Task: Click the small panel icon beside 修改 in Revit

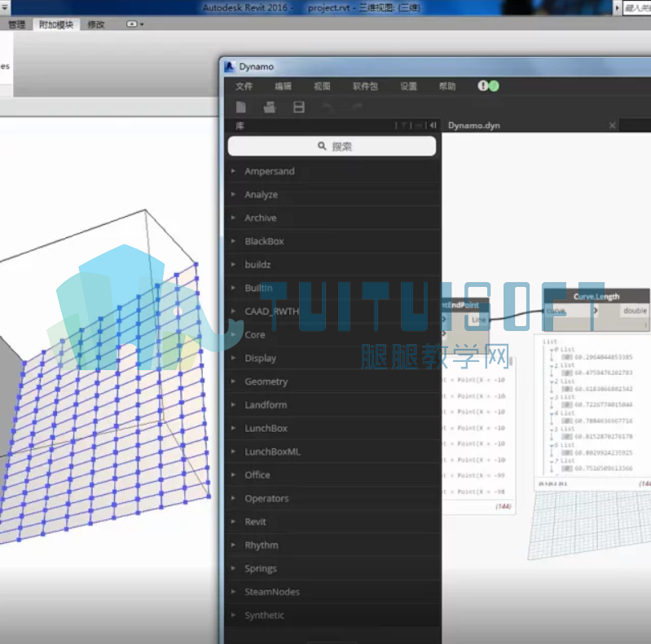Action: coord(132,24)
